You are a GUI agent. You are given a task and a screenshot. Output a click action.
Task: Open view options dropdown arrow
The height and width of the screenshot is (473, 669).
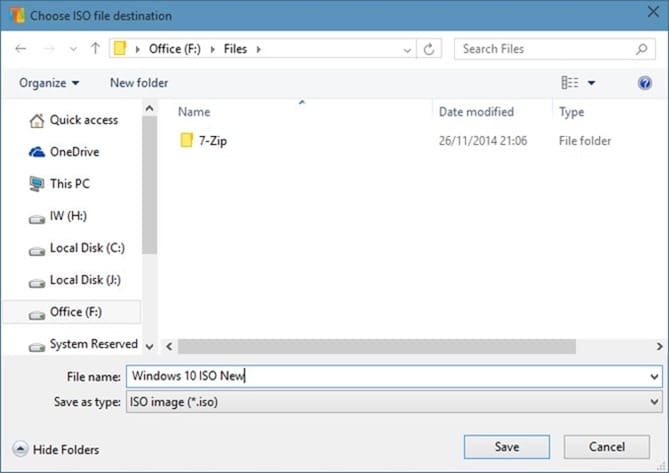[591, 83]
